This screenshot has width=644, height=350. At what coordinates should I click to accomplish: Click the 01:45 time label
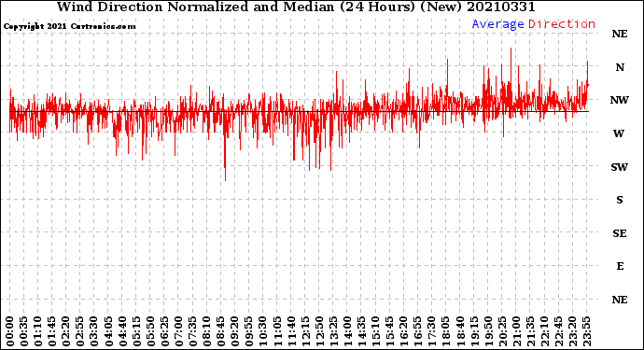click(52, 331)
